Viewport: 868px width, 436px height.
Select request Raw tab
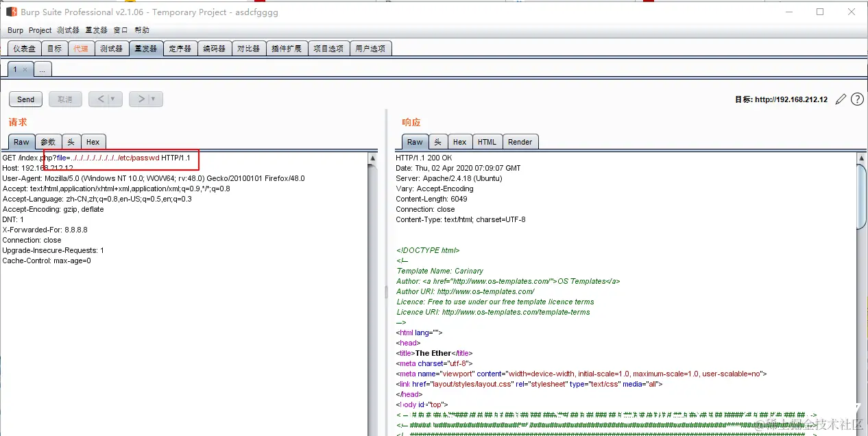[x=22, y=142]
